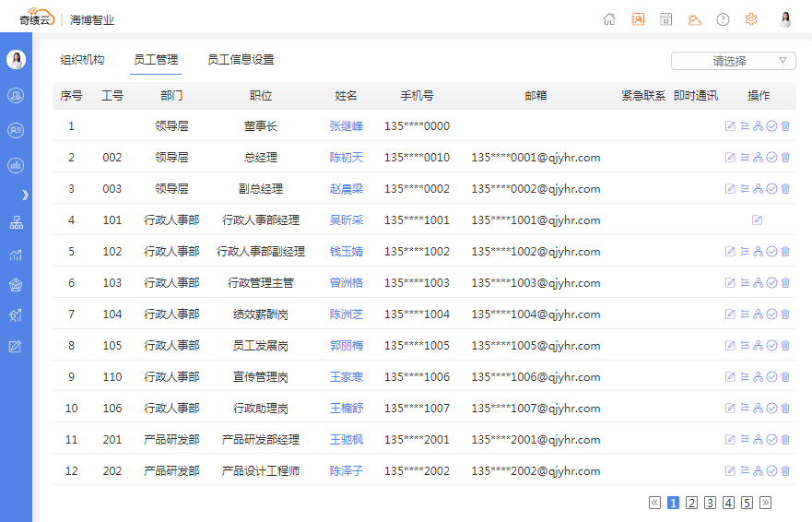
Task: Edit employee 钱玉婧 row
Action: point(730,252)
